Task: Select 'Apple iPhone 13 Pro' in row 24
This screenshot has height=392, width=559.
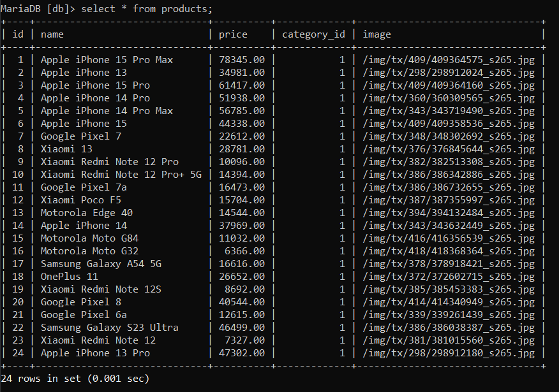Action: (x=95, y=353)
